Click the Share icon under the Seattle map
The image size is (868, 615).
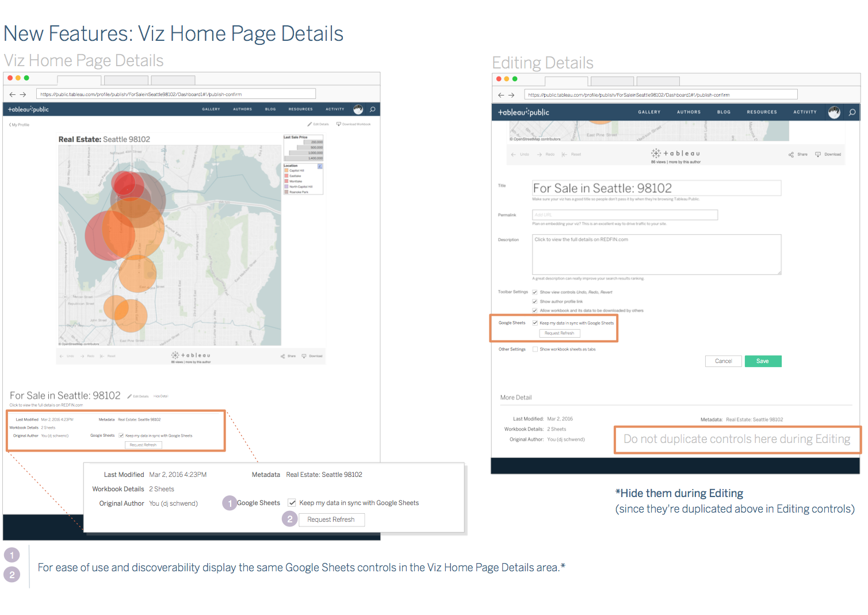pyautogui.click(x=283, y=356)
